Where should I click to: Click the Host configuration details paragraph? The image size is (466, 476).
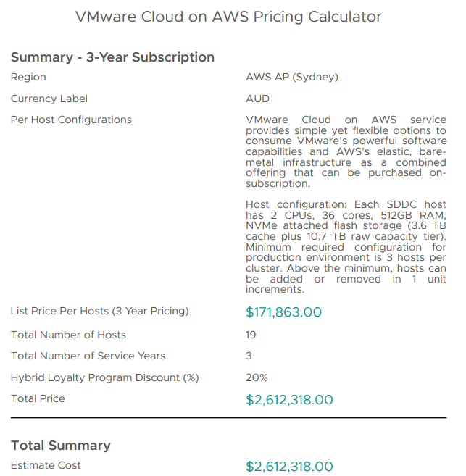[x=346, y=248]
